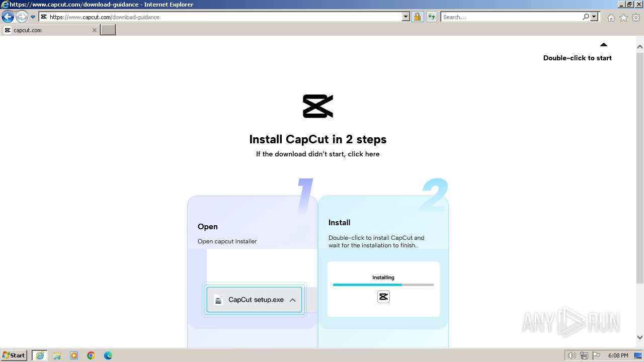Click the network tray icon
Image resolution: width=644 pixels, height=362 pixels.
click(x=584, y=355)
